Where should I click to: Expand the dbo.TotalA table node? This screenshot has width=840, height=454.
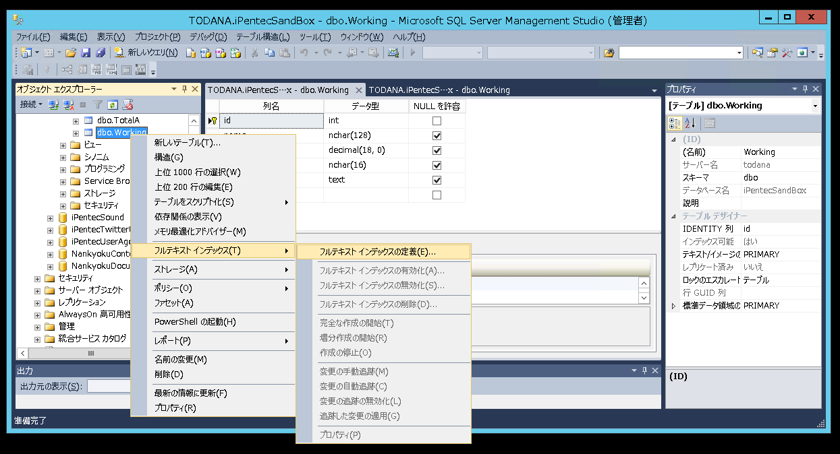[76, 121]
